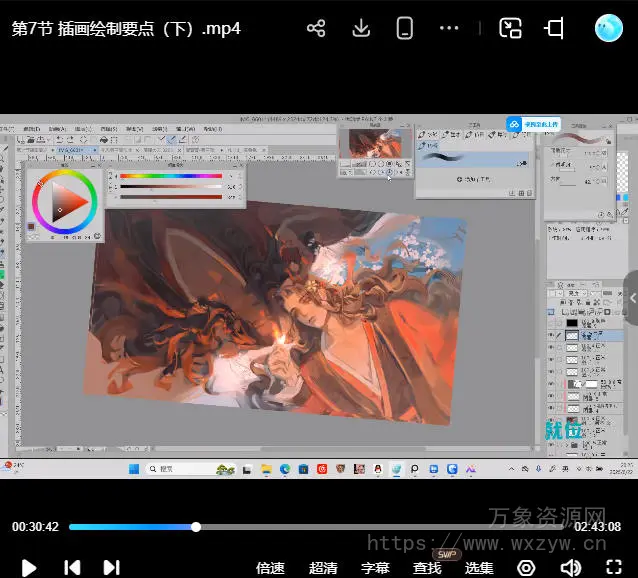Play the video
The width and height of the screenshot is (638, 578).
29,567
